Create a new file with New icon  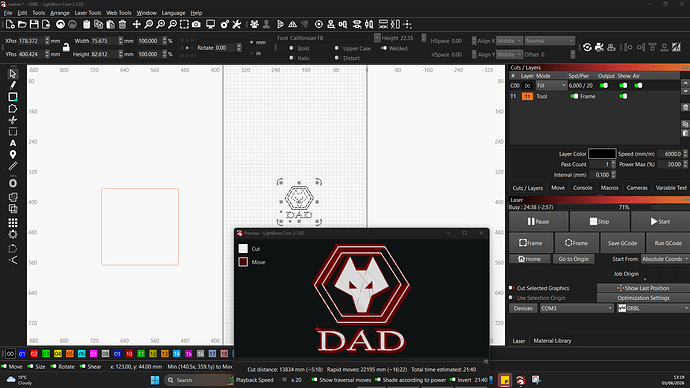[10, 25]
